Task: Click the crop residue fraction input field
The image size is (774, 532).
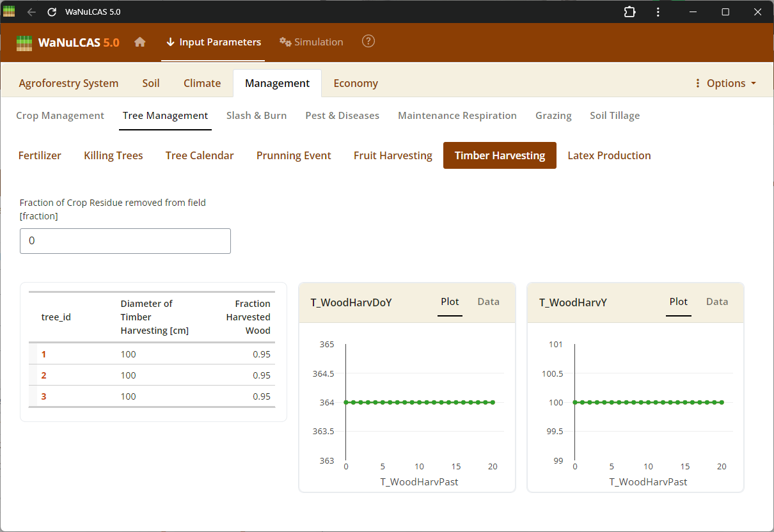Action: click(x=125, y=241)
